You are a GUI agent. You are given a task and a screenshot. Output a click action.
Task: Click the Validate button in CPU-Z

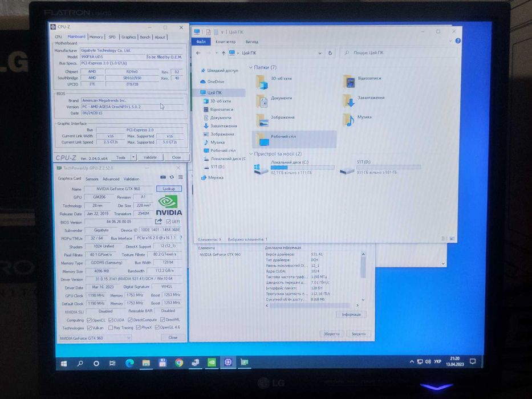coord(151,157)
